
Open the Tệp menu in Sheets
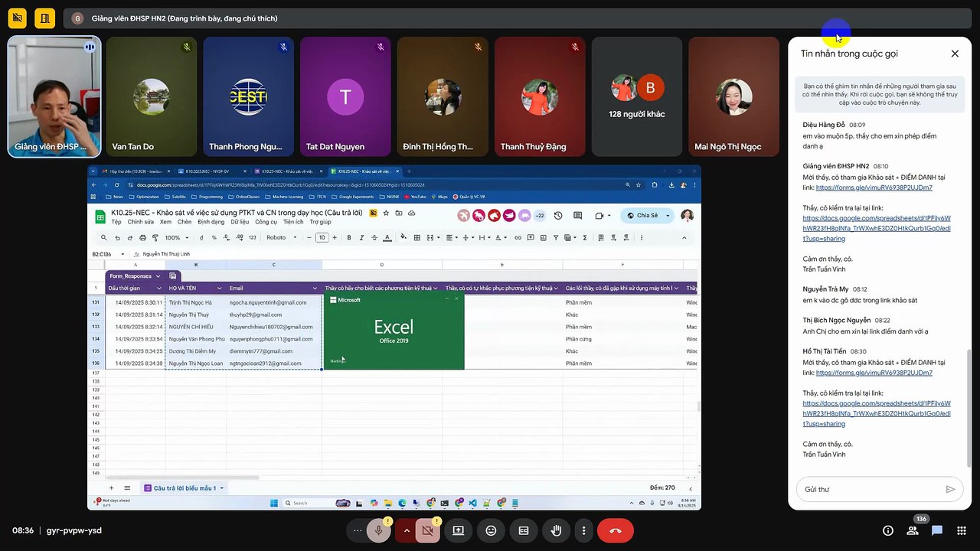116,222
